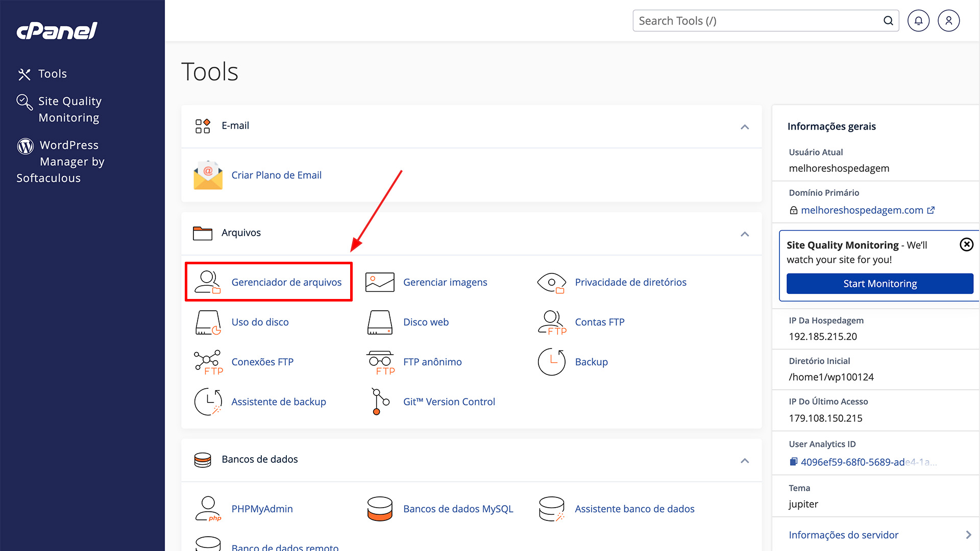
Task: Click the Contas FTP user icon
Action: [x=552, y=322]
